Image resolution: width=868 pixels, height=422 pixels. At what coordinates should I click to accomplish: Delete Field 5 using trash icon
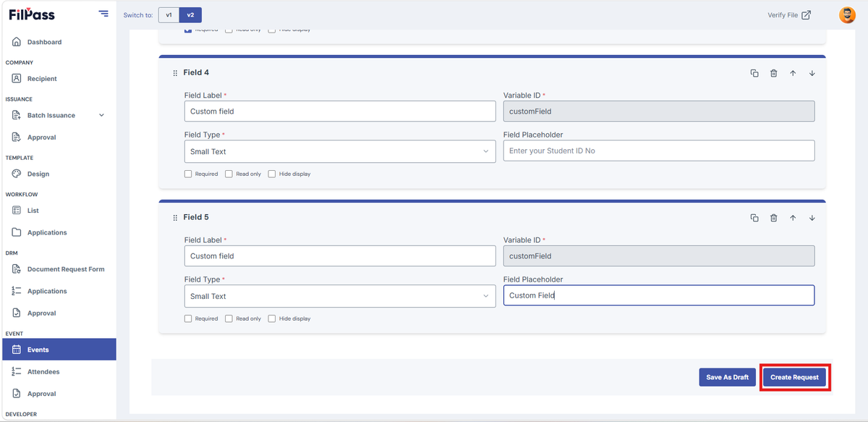tap(773, 218)
